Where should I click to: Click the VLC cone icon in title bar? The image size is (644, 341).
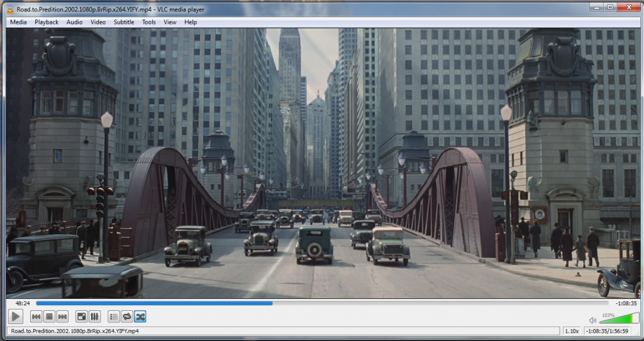[10, 9]
